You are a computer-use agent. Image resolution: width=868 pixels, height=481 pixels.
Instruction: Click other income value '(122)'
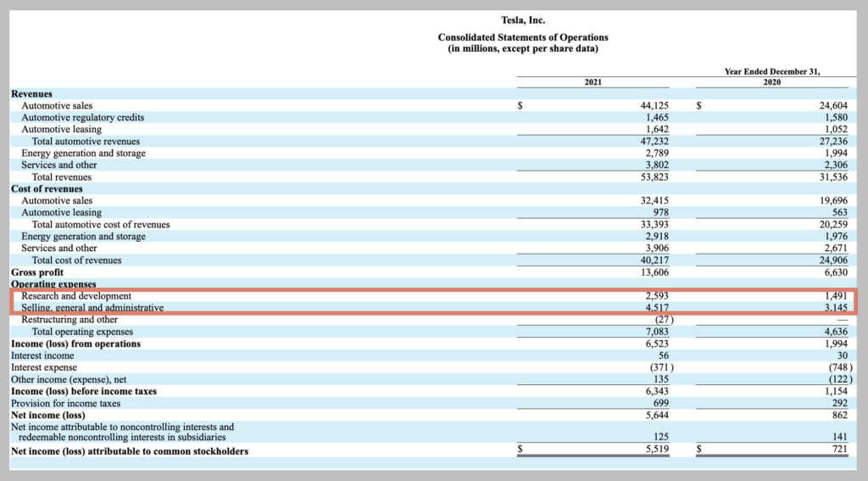point(840,379)
